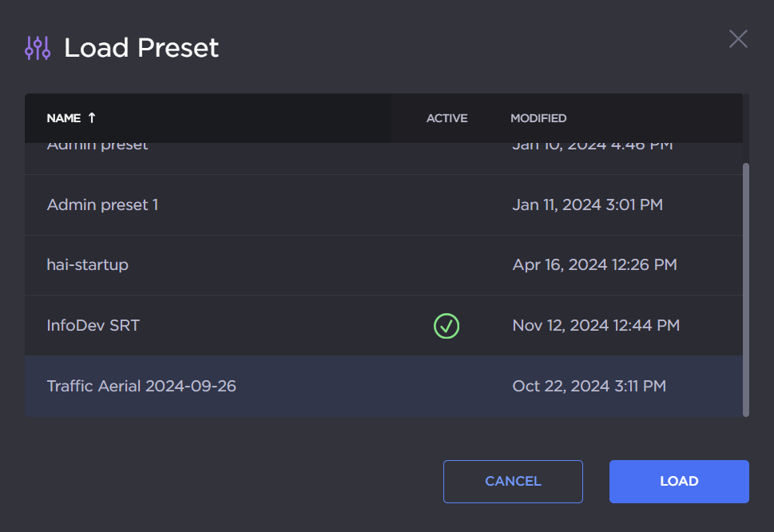Viewport: 774px width, 532px height.
Task: Click the Load Preset title text
Action: tap(141, 48)
